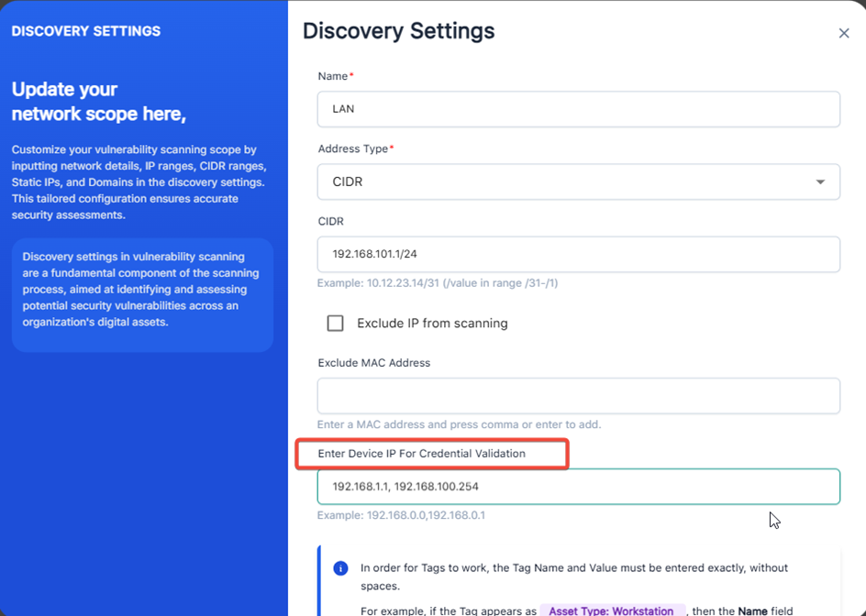The height and width of the screenshot is (616, 866).
Task: Click the MAC address entry hint text
Action: point(459,424)
